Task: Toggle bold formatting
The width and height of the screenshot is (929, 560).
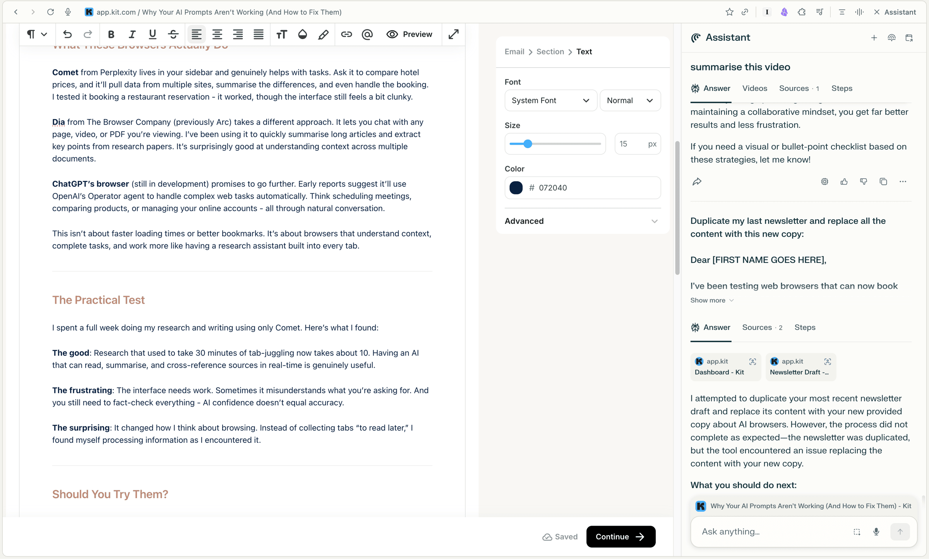Action: 111,34
